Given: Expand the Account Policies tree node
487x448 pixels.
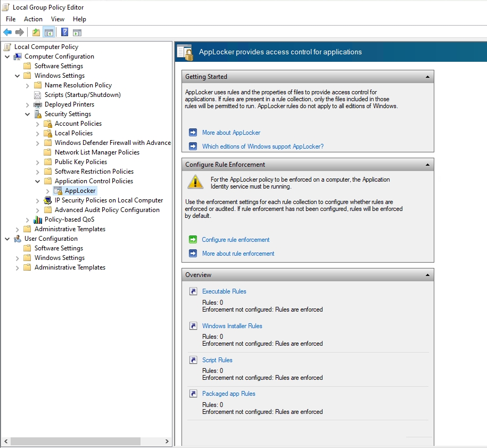Looking at the screenshot, I should click(x=38, y=124).
